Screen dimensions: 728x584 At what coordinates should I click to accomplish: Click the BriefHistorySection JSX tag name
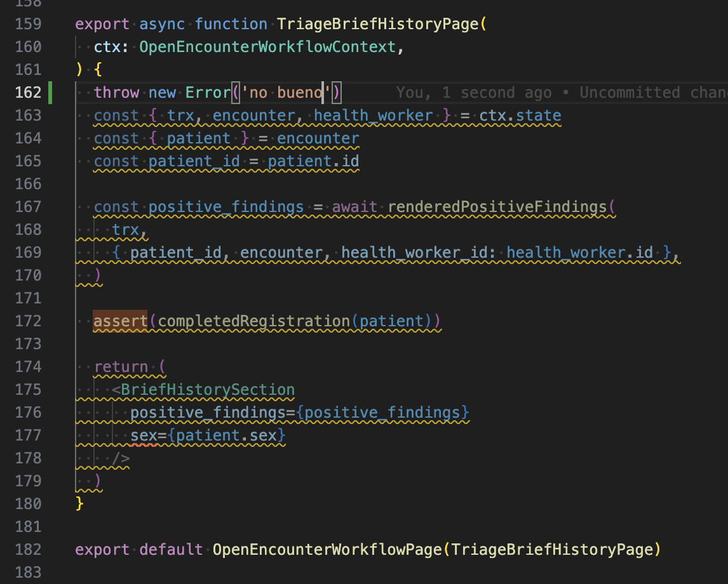(208, 390)
